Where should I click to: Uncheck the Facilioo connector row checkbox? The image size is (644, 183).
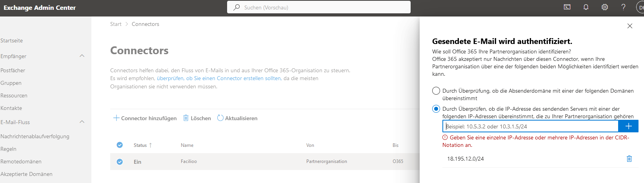(x=120, y=162)
